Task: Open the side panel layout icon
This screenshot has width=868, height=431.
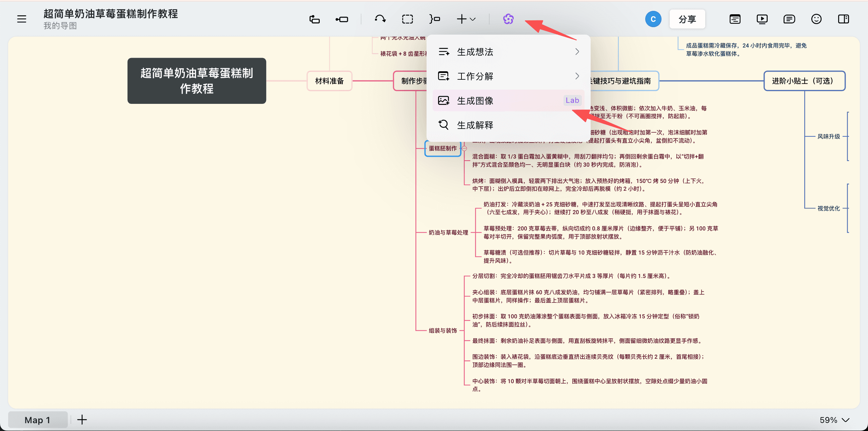Action: (x=843, y=19)
